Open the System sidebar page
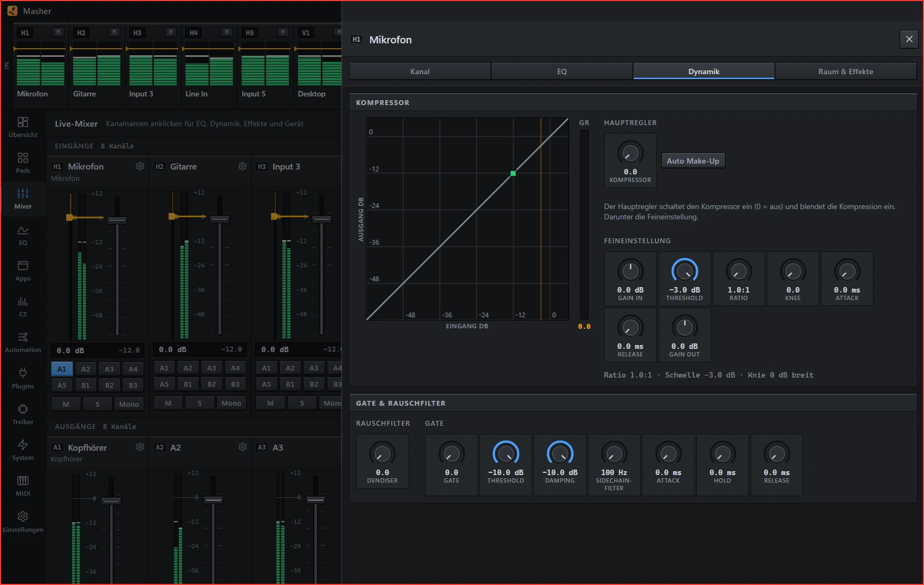Screen dimensions: 924x585 (23, 450)
